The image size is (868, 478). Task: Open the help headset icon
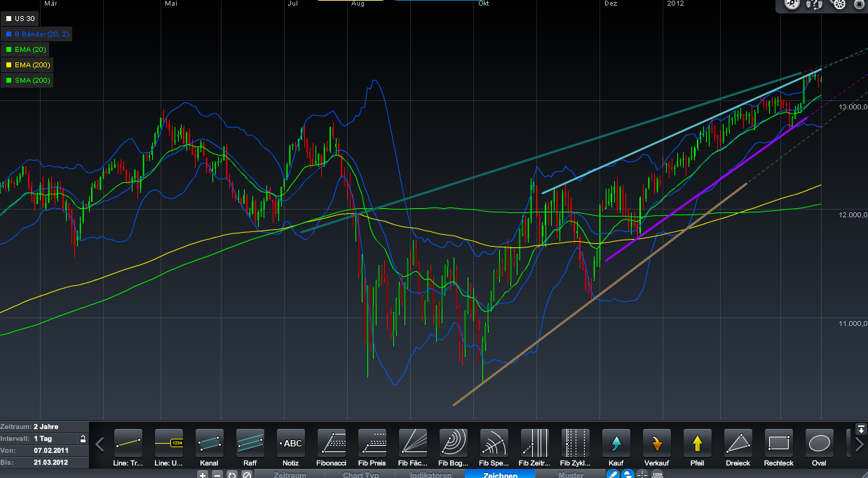(x=815, y=5)
